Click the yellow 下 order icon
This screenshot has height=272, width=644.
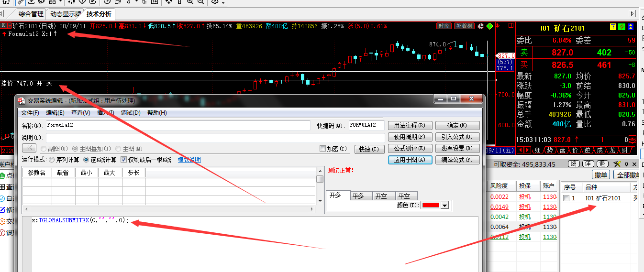pyautogui.click(x=613, y=27)
